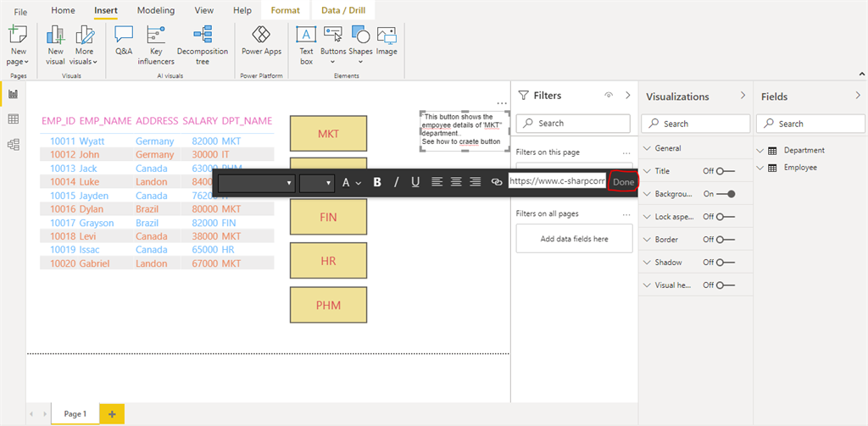Select the Page 1 tab
The width and height of the screenshot is (868, 426).
point(75,414)
